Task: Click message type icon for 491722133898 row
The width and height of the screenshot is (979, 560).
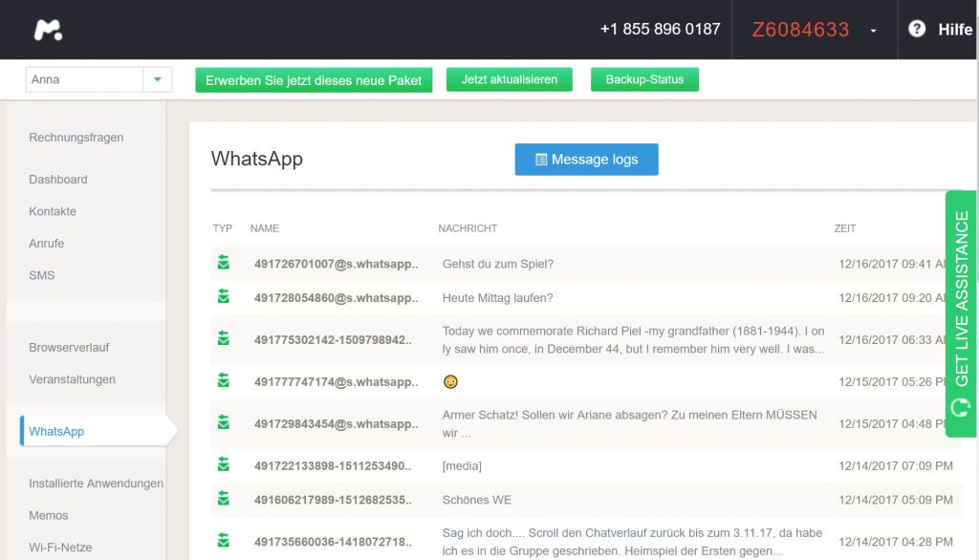Action: click(x=224, y=464)
